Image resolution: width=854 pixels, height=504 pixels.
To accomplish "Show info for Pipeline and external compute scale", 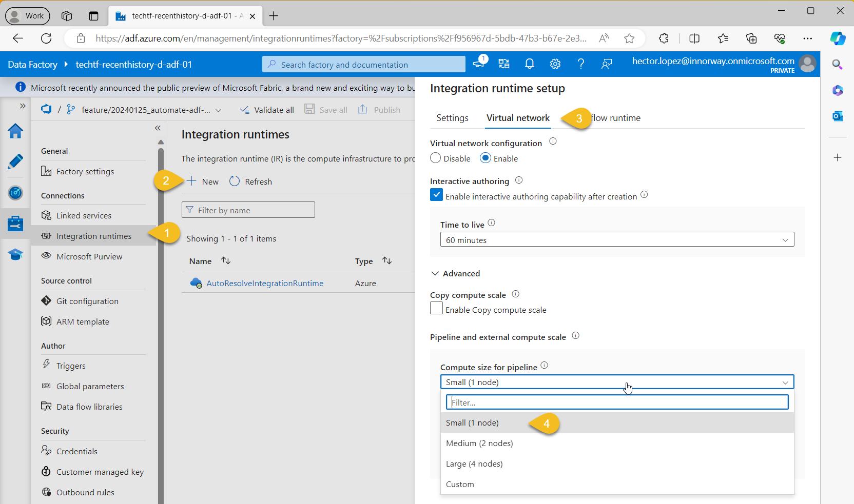I will [x=576, y=336].
